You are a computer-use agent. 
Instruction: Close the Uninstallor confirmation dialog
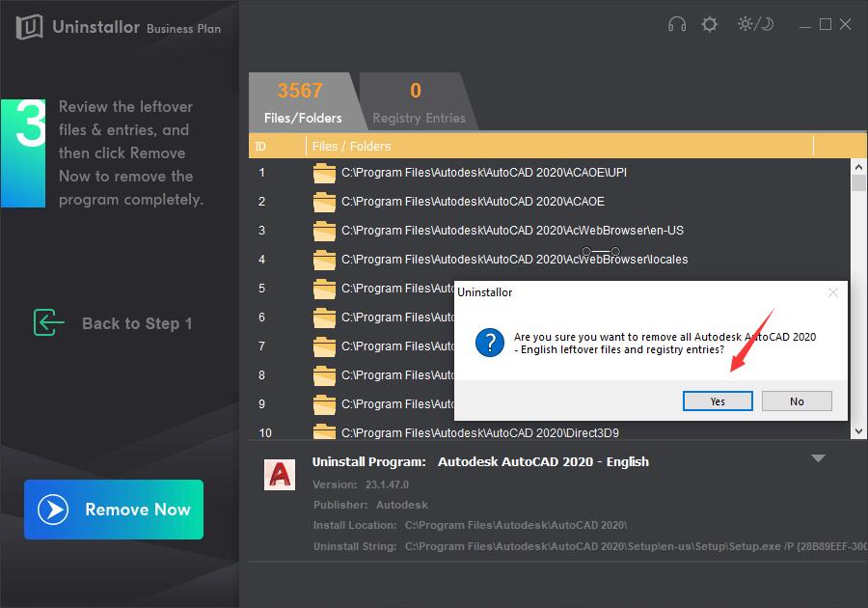click(x=832, y=292)
